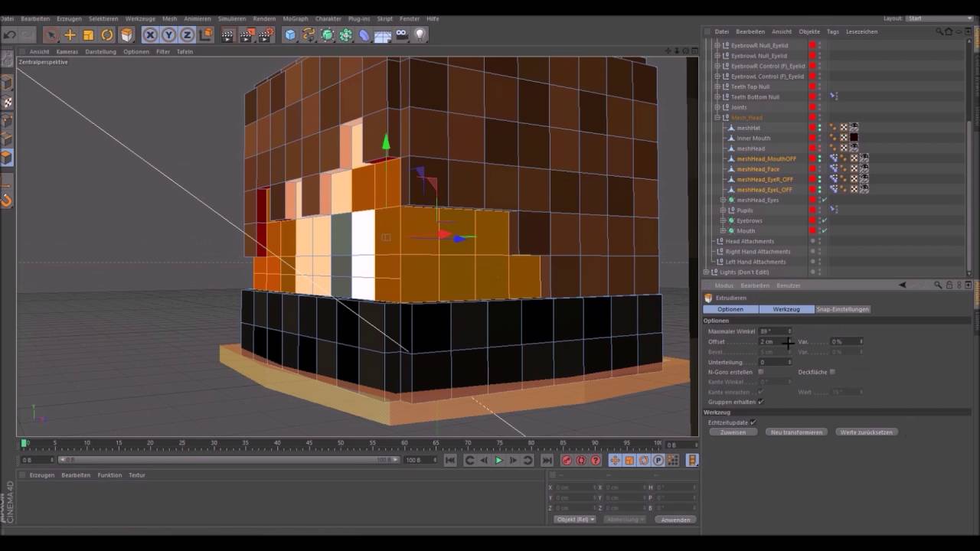The image size is (980, 551).
Task: Add a light object via bulb icon
Action: pos(420,34)
